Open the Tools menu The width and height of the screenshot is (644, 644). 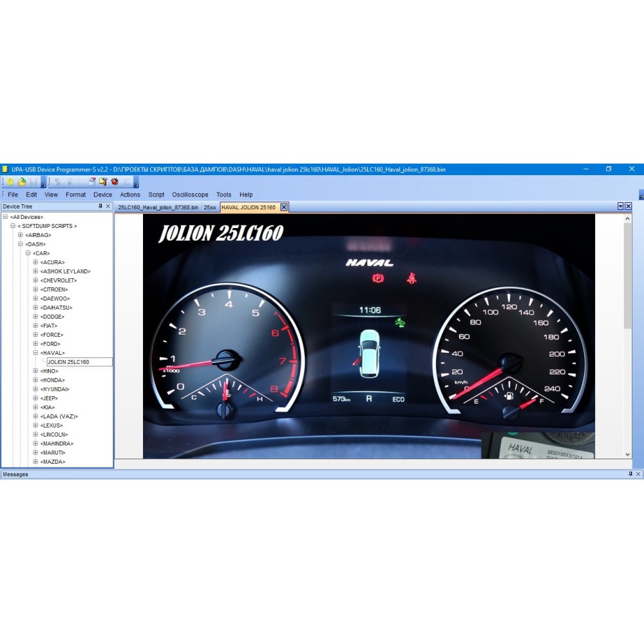224,194
